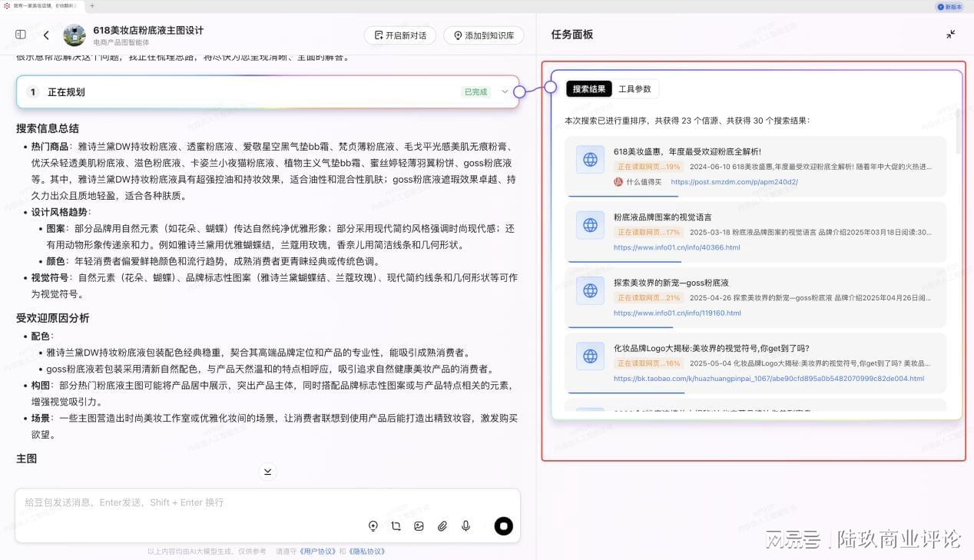Click the connector circle beside planning step

click(519, 92)
